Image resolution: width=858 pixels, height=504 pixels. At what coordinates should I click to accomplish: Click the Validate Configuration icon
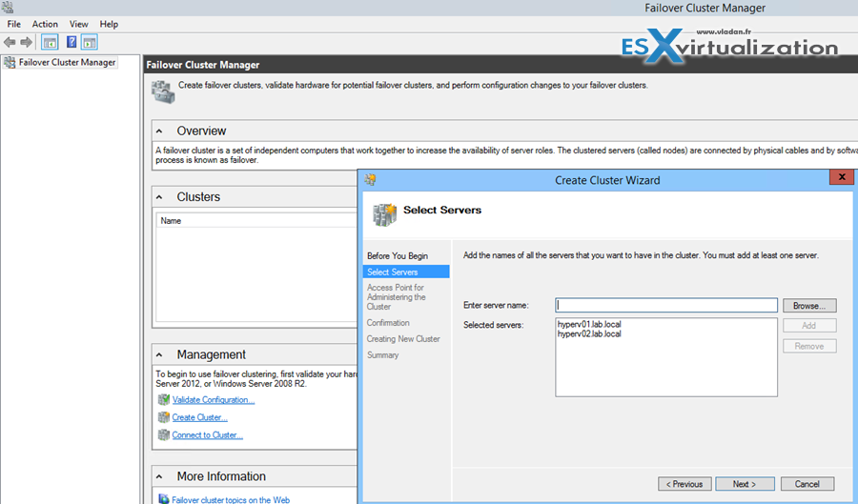click(164, 399)
